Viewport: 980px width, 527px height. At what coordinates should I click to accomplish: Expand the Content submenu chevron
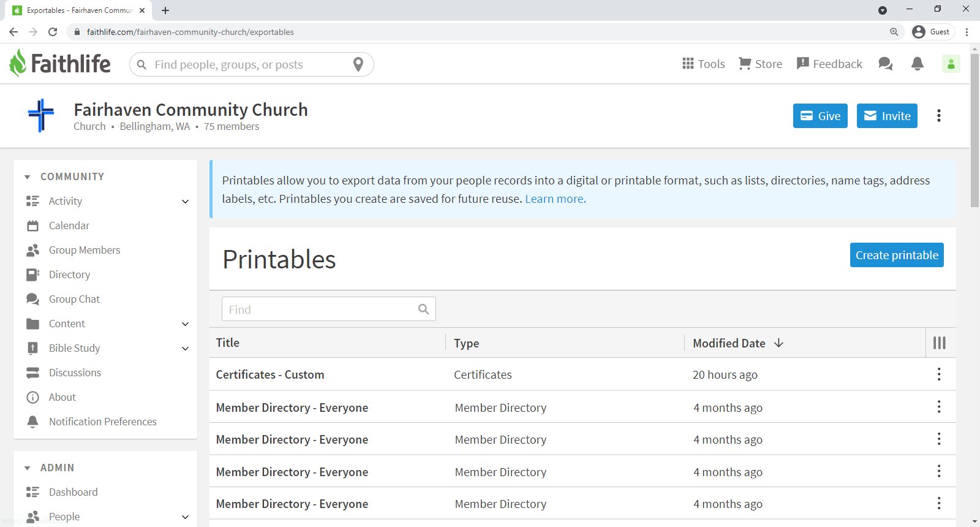coord(186,324)
